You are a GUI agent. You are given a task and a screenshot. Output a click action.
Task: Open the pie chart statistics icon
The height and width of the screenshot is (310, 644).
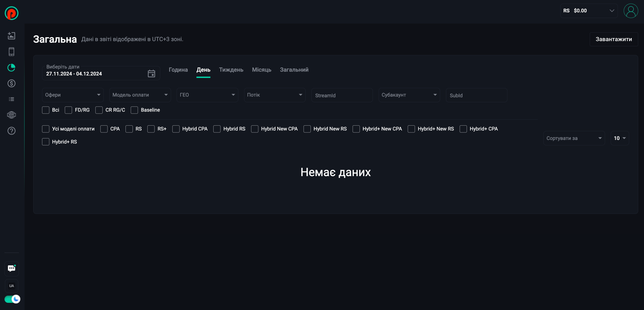pos(12,68)
